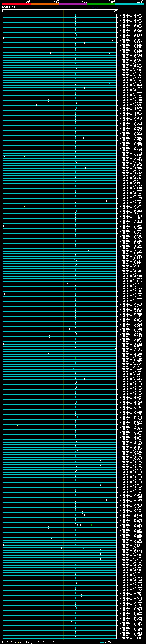Select hit UniRef100_Q84VL6
The image size is (146, 644).
tap(131, 42)
